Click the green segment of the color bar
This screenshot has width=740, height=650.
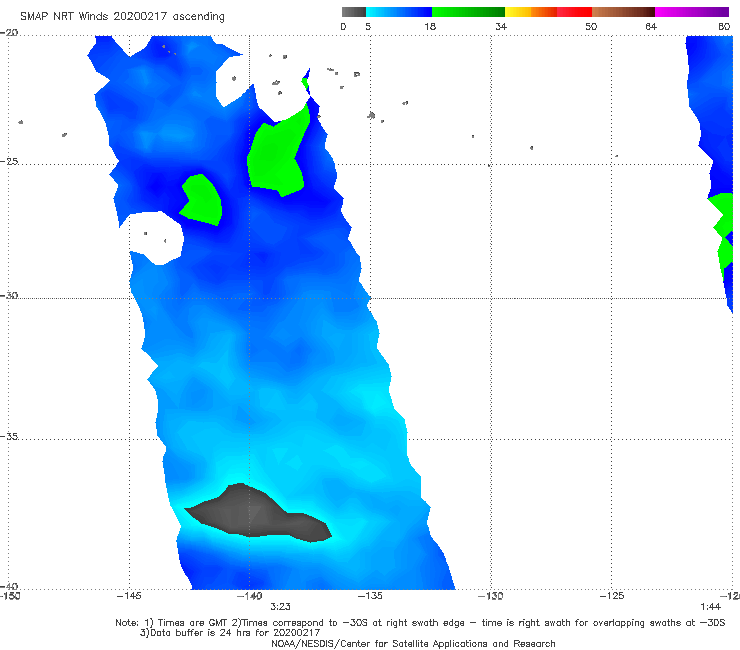[468, 12]
